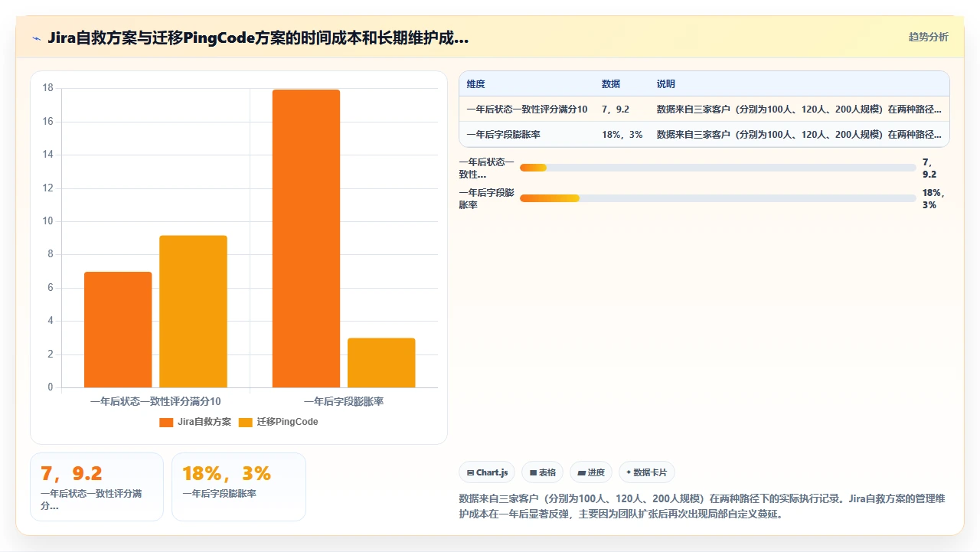Image resolution: width=980 pixels, height=552 pixels.
Task: Click the 一年后状态一致性评分满分10 table cell
Action: (527, 109)
